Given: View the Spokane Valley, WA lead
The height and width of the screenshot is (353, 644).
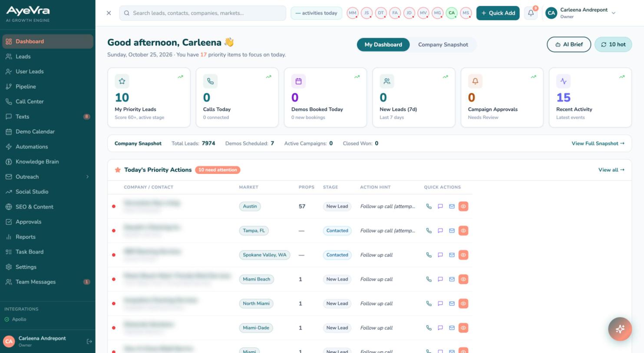Looking at the screenshot, I should point(463,255).
